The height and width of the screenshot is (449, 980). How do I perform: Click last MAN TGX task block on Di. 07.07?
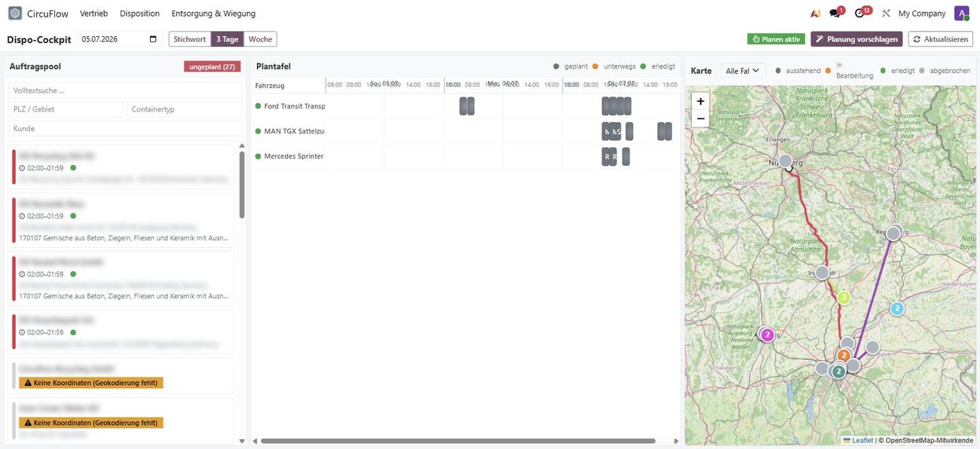click(x=667, y=131)
